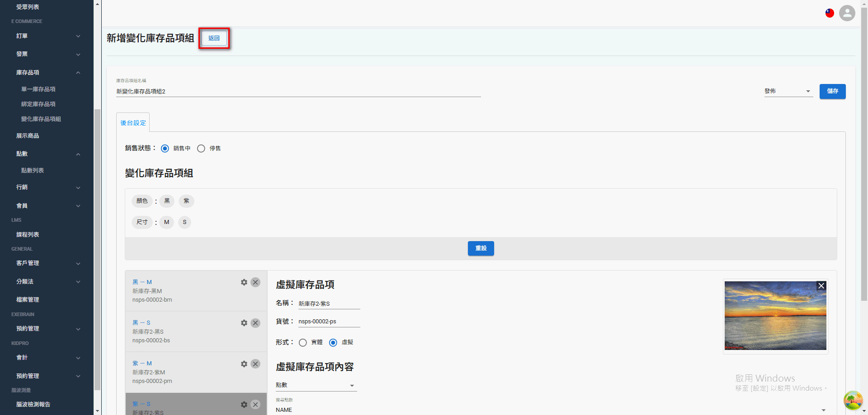Click the 顏色 attribute chip
Viewport: 868px width, 415px height.
tap(142, 201)
